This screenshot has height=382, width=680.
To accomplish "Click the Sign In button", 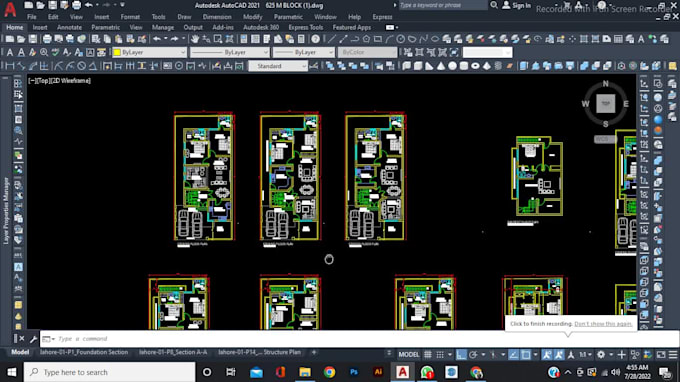I will (x=517, y=5).
